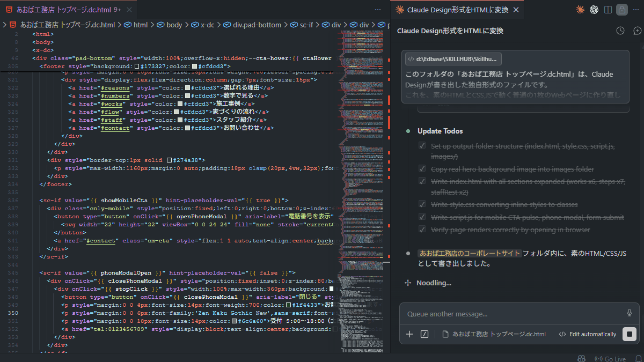Toggle the 'Write index.html with all sections' checkbox

tap(422, 181)
